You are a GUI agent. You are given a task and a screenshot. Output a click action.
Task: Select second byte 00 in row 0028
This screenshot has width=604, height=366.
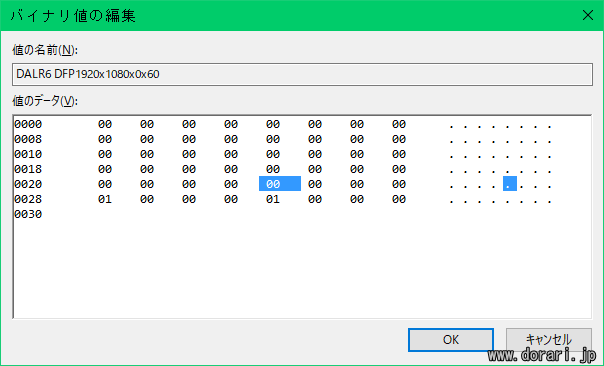(147, 199)
